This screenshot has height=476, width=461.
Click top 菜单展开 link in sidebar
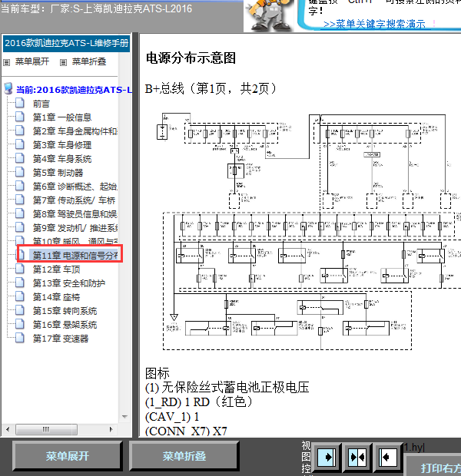(x=32, y=61)
